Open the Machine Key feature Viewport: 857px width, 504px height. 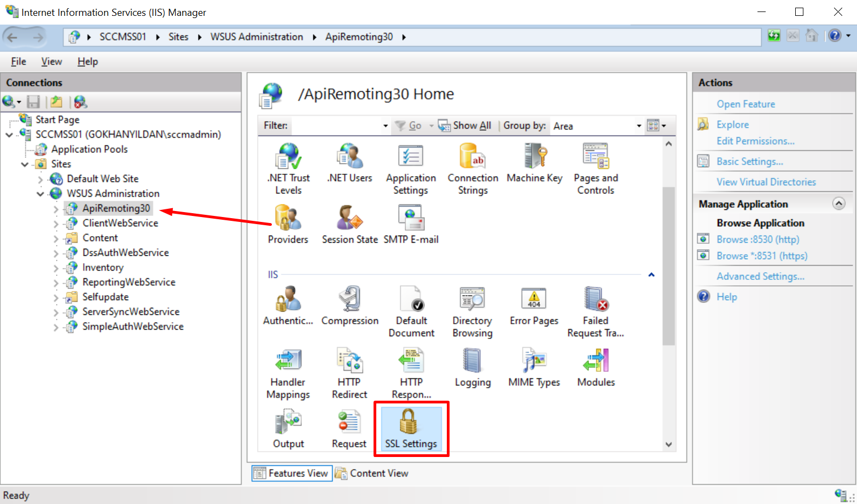coord(534,163)
